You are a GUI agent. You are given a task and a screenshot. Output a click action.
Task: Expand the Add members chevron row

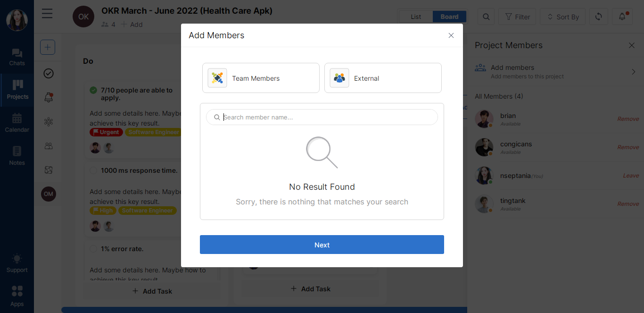point(633,72)
